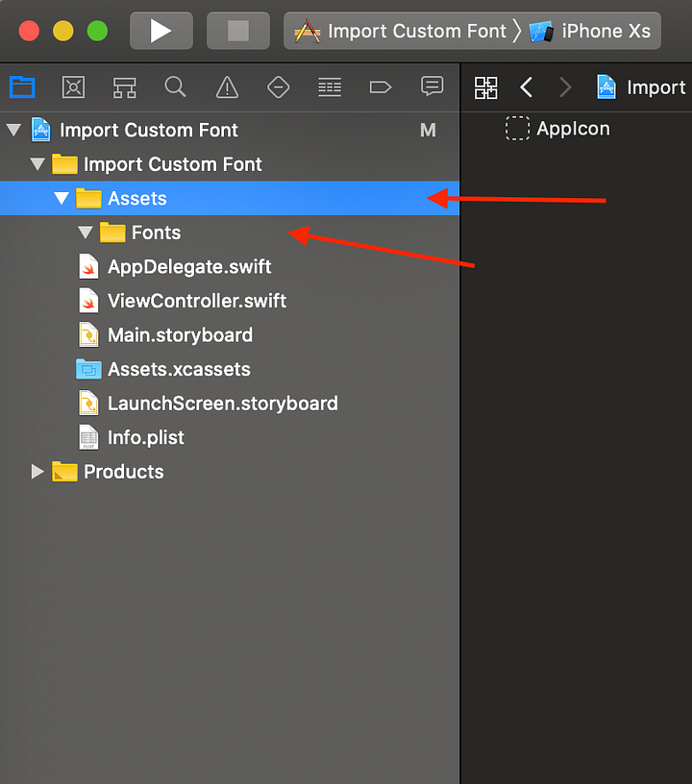Show the Issue navigator warning icon

click(x=227, y=87)
